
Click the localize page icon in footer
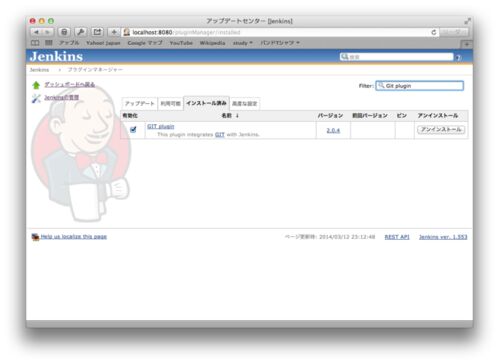pos(35,237)
